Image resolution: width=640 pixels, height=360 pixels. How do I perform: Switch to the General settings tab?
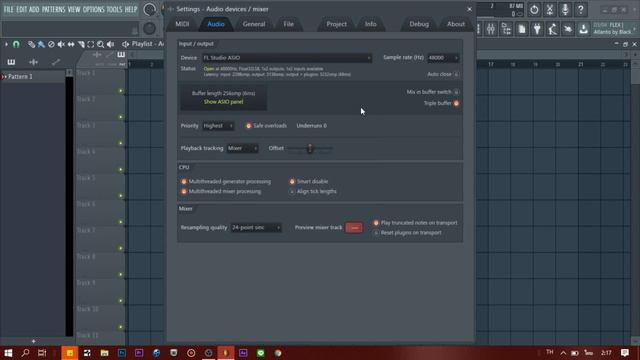coord(254,24)
